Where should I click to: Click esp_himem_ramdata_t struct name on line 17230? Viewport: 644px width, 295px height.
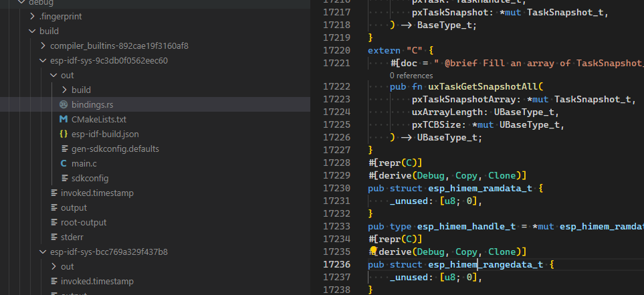click(480, 188)
